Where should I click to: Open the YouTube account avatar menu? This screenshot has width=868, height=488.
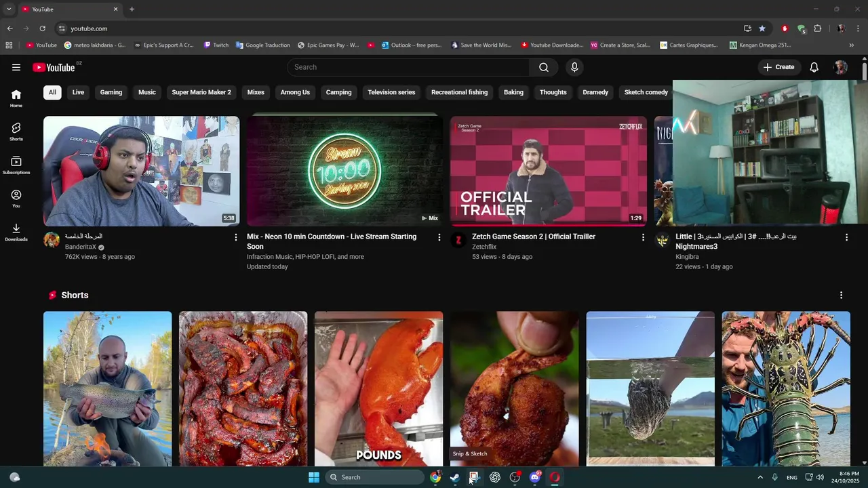pos(841,67)
